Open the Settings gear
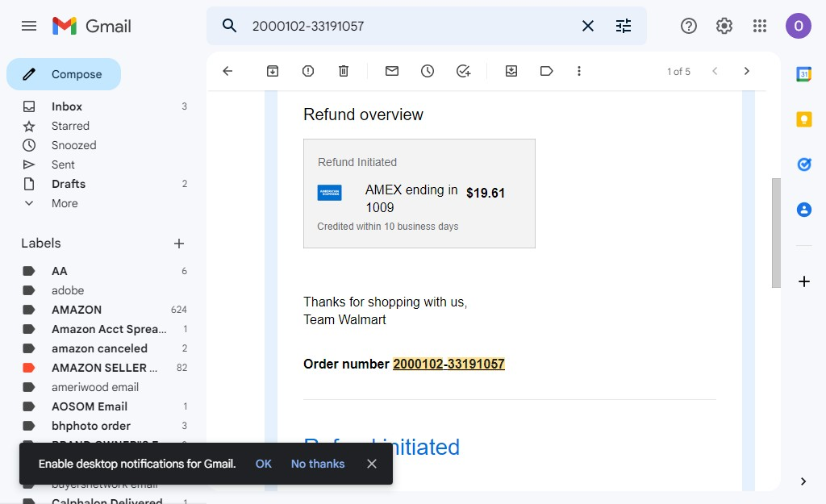826x504 pixels. point(724,26)
